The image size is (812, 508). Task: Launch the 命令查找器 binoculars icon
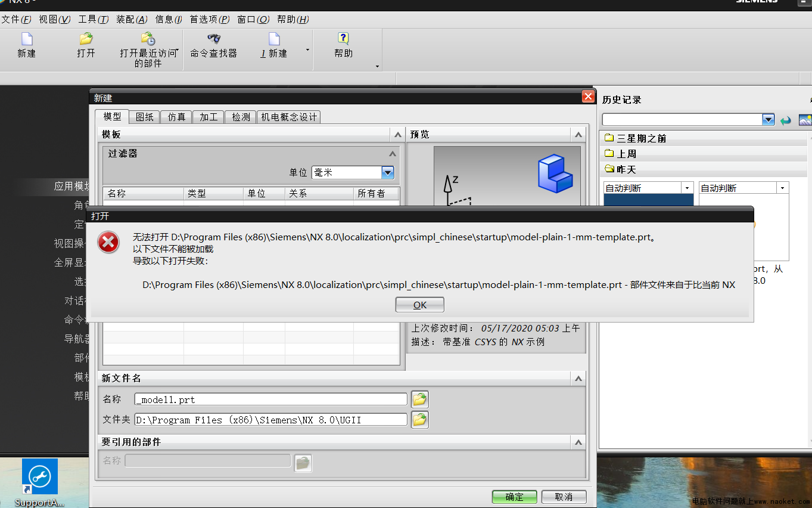click(213, 39)
